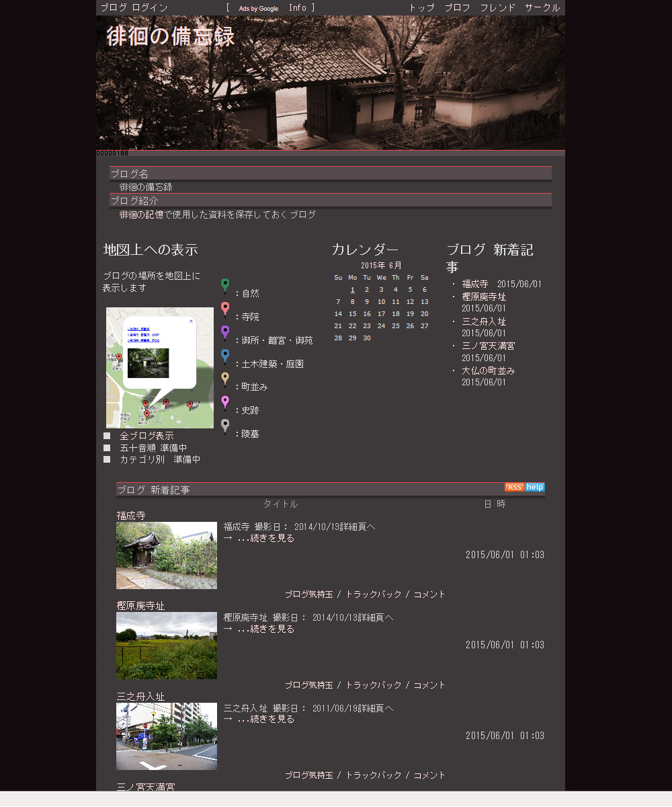Open the Info link in header
Screen dimensions: 672x807
tap(297, 8)
